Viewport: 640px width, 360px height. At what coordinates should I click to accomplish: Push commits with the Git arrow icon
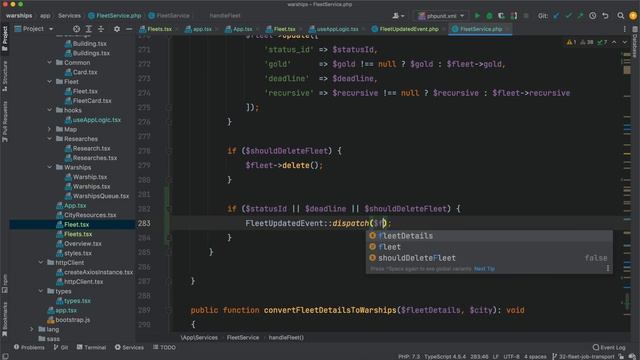tap(580, 16)
